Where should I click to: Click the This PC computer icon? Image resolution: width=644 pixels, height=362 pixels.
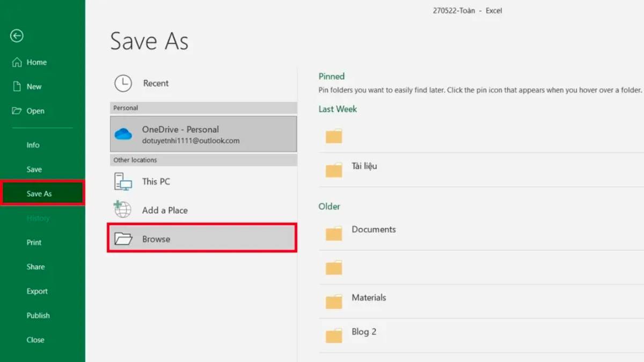point(123,182)
